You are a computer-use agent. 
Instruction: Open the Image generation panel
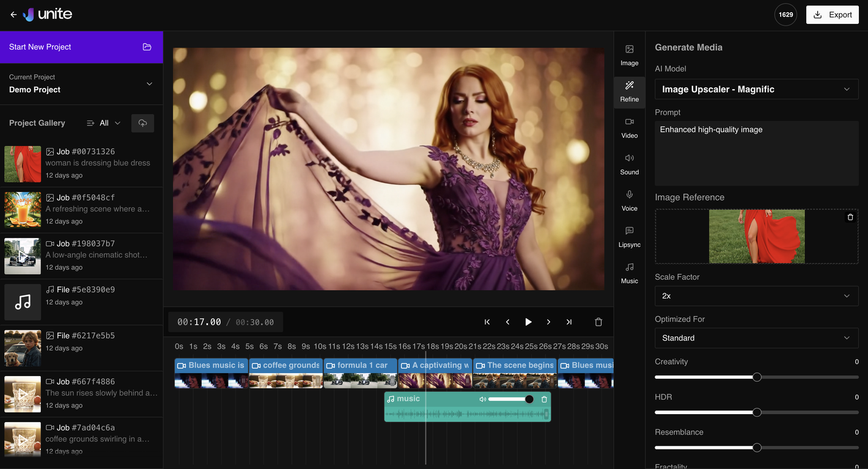[629, 54]
